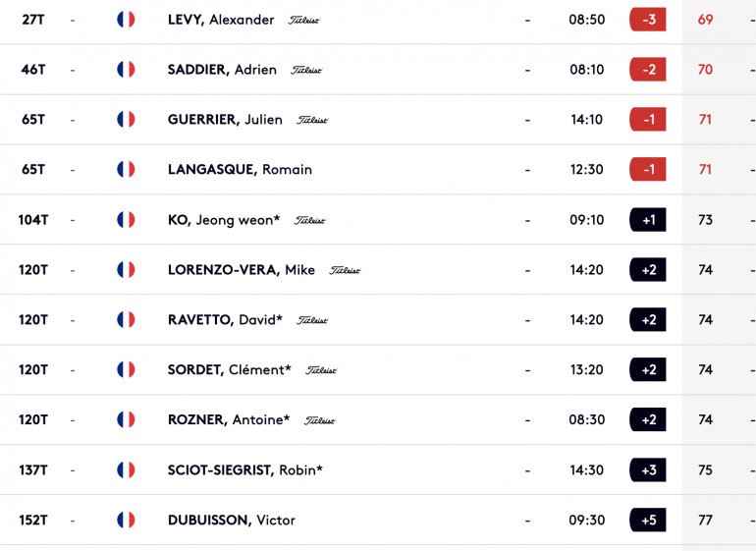Open the DUBUISSON, Victor player name
This screenshot has height=551, width=756.
(232, 521)
